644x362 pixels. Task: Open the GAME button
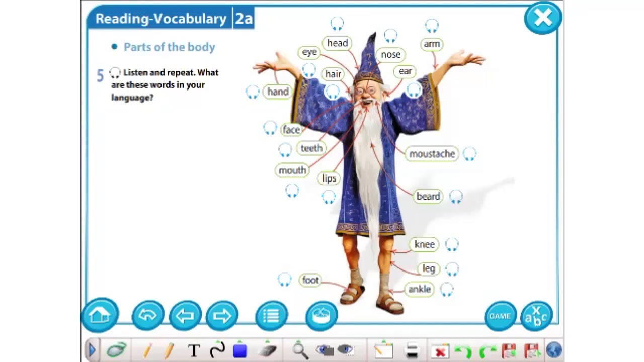500,316
